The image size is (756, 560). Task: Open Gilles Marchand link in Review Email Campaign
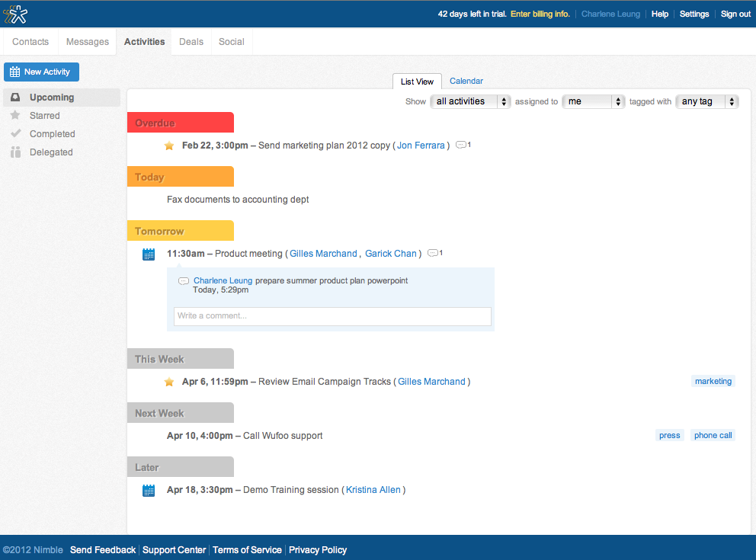tap(431, 382)
